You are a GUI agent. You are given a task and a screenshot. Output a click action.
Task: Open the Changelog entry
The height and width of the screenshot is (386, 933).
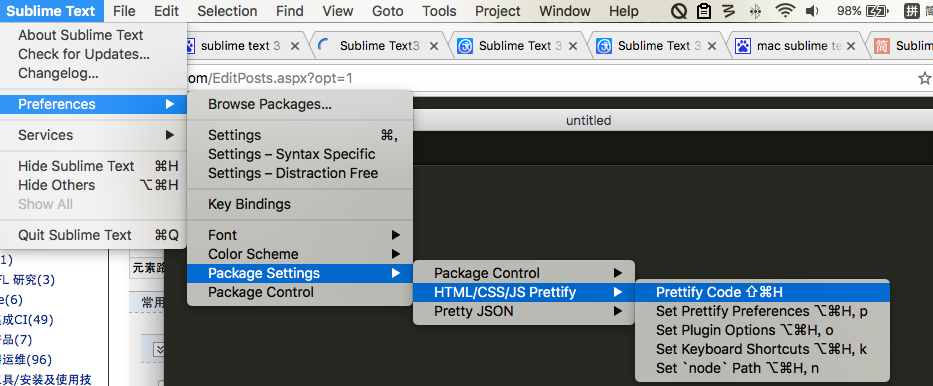point(93,73)
